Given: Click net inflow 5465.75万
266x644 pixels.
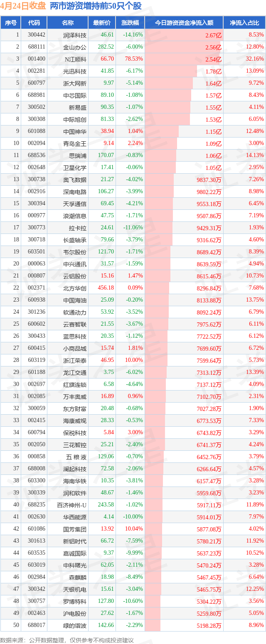Looking at the screenshot, I should (x=209, y=590).
